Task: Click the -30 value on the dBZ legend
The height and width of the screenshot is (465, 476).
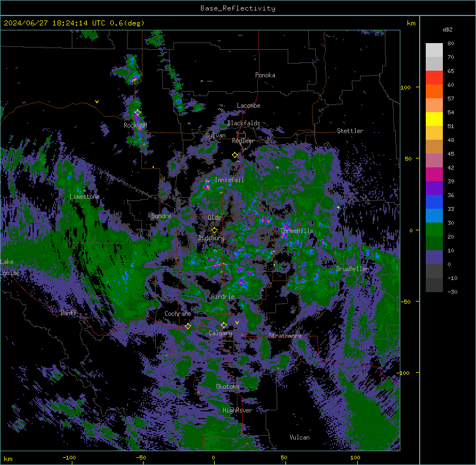Action: [452, 292]
